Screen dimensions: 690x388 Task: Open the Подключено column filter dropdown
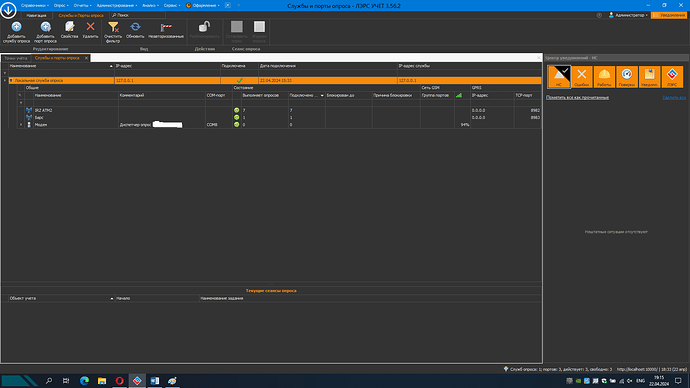pos(322,95)
